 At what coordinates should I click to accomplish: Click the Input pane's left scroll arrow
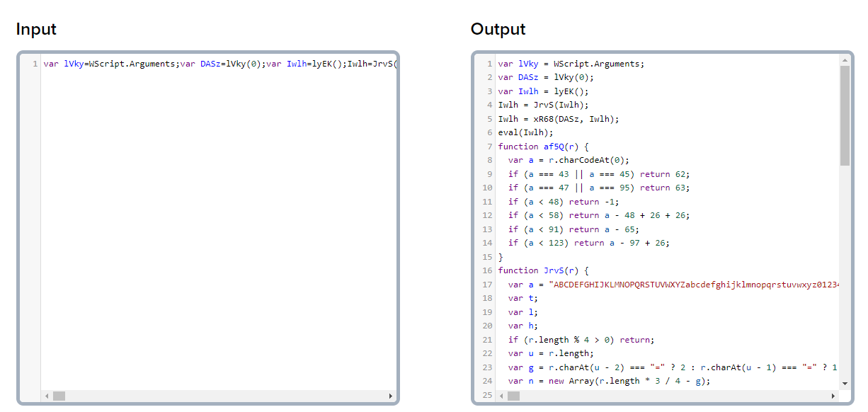(x=47, y=396)
